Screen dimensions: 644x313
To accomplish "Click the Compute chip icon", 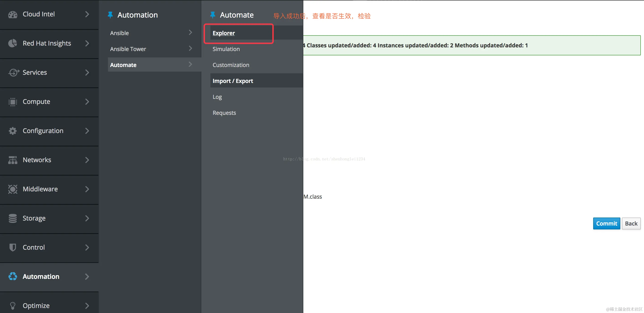I will (x=13, y=102).
